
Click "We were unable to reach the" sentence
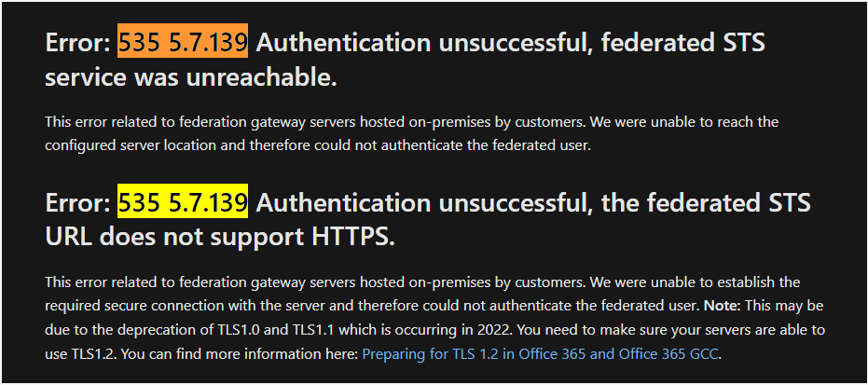684,122
